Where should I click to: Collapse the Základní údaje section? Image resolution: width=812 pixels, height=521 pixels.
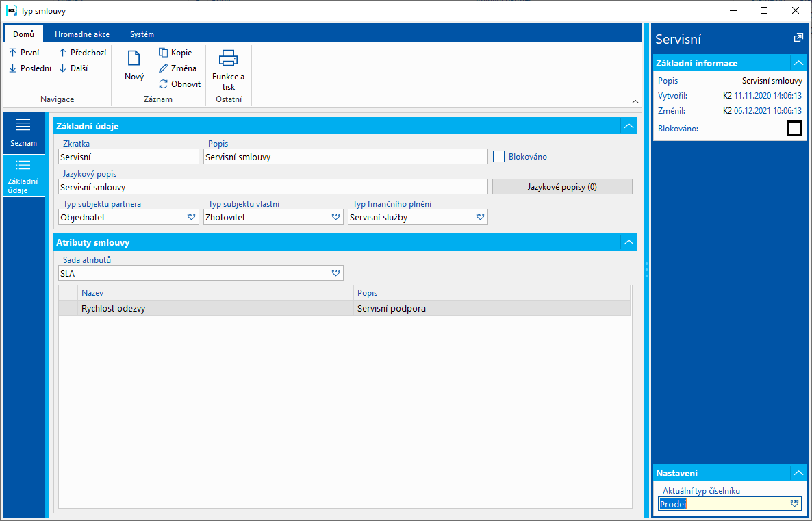click(x=629, y=126)
